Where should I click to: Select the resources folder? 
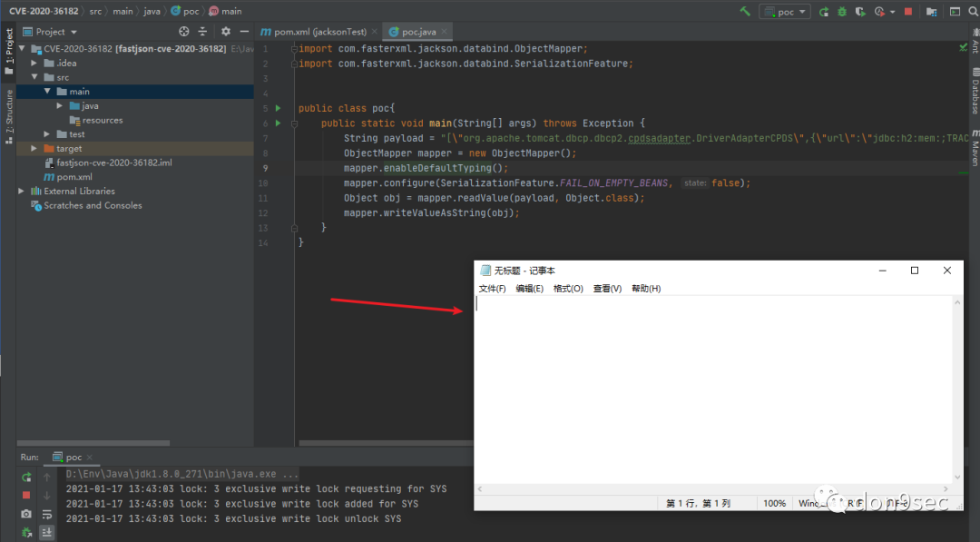pos(96,120)
